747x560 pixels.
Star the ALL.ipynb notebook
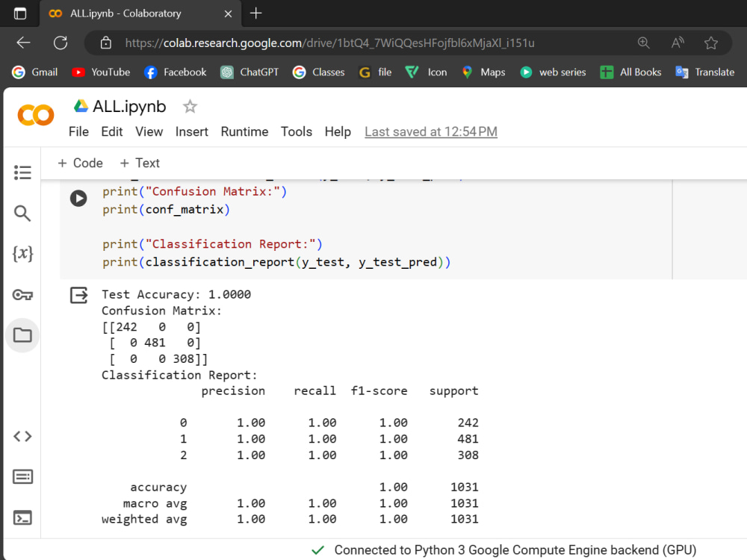[x=189, y=107]
